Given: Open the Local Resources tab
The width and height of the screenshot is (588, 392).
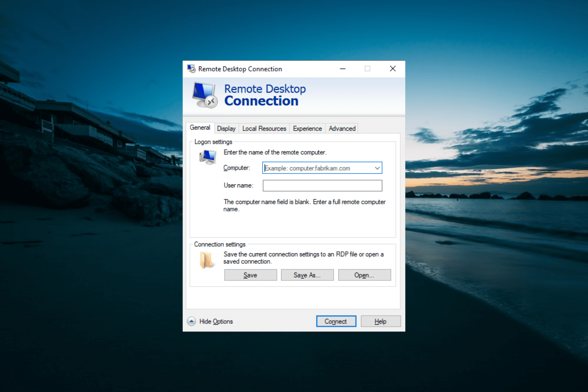Looking at the screenshot, I should click(264, 129).
